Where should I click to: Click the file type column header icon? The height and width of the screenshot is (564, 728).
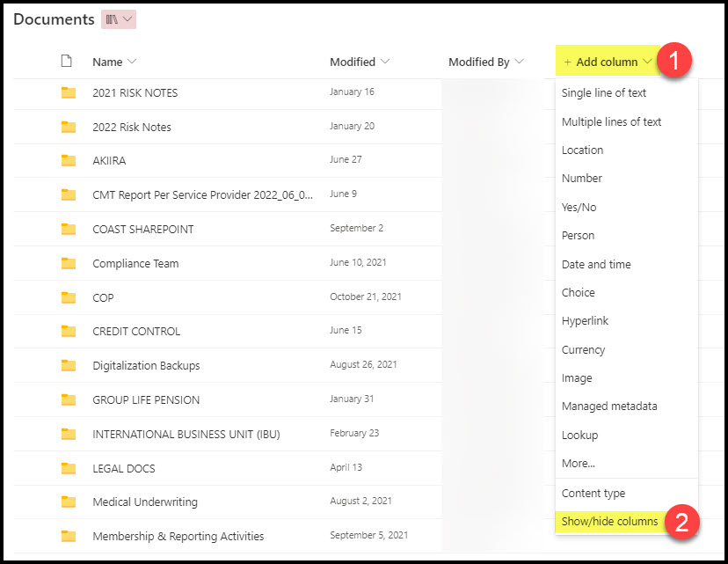tap(66, 62)
